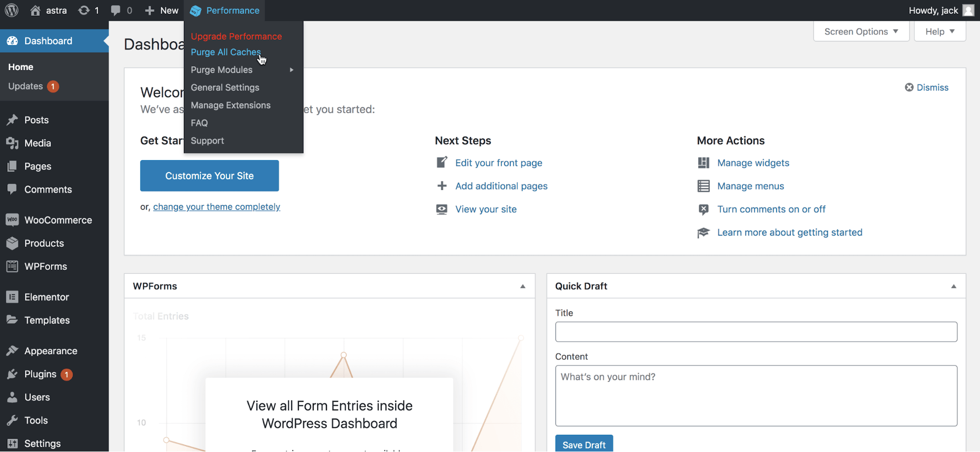980x452 pixels.
Task: Open the Dashboard sidebar menu label
Action: click(x=48, y=41)
